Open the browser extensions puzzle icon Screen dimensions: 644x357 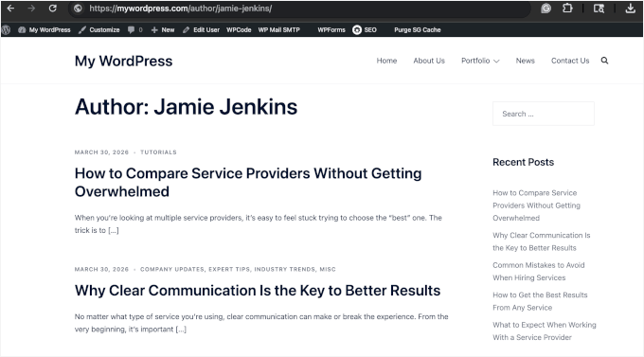567,9
